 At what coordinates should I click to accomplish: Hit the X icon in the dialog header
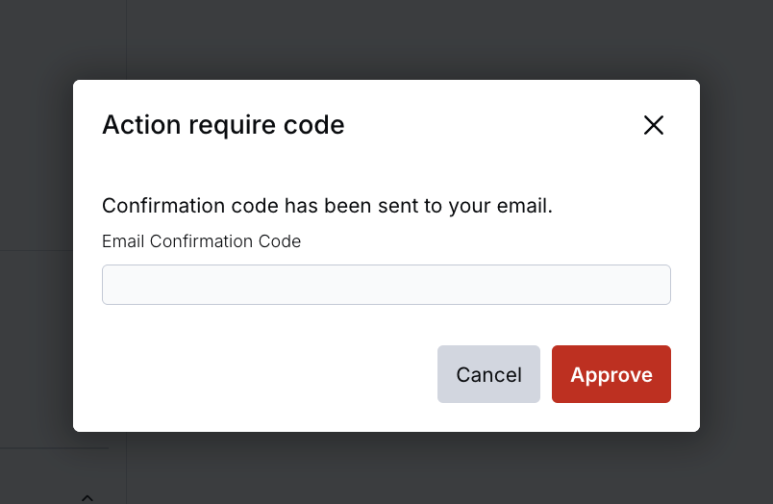tap(654, 125)
